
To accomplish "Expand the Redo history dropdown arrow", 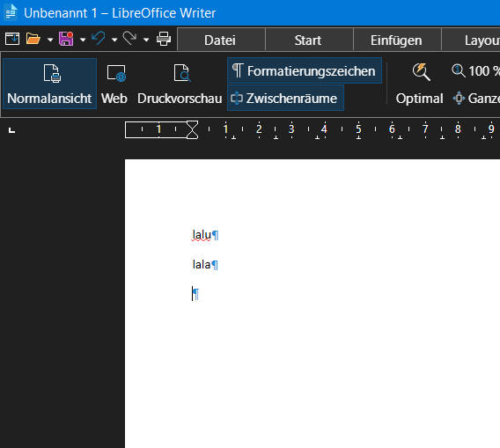I will coord(146,40).
